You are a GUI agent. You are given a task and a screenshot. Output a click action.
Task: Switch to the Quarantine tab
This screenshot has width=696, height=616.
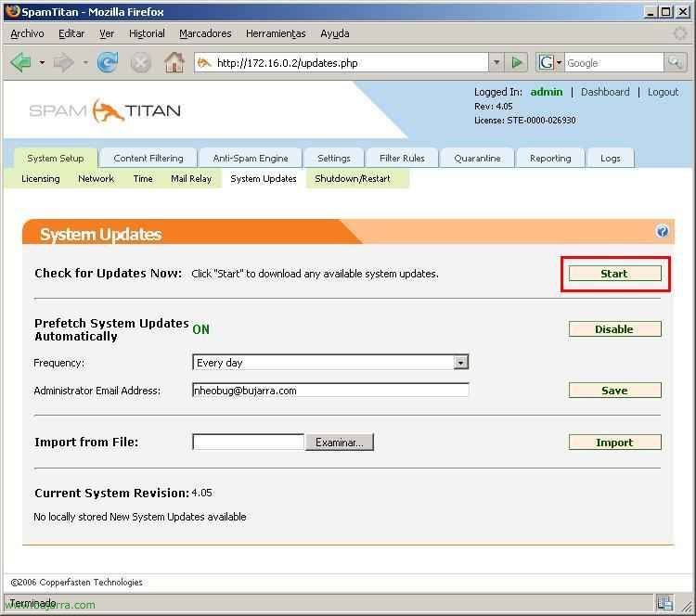(x=477, y=158)
